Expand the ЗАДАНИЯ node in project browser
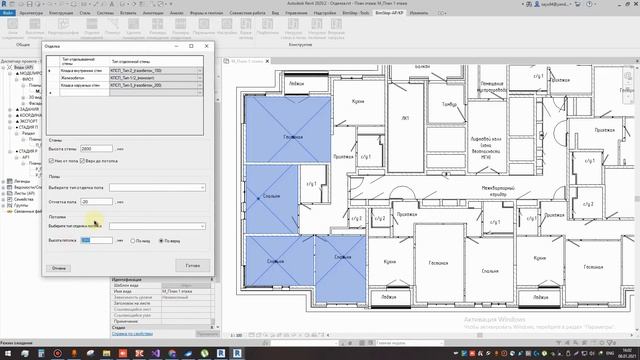 [x=10, y=109]
